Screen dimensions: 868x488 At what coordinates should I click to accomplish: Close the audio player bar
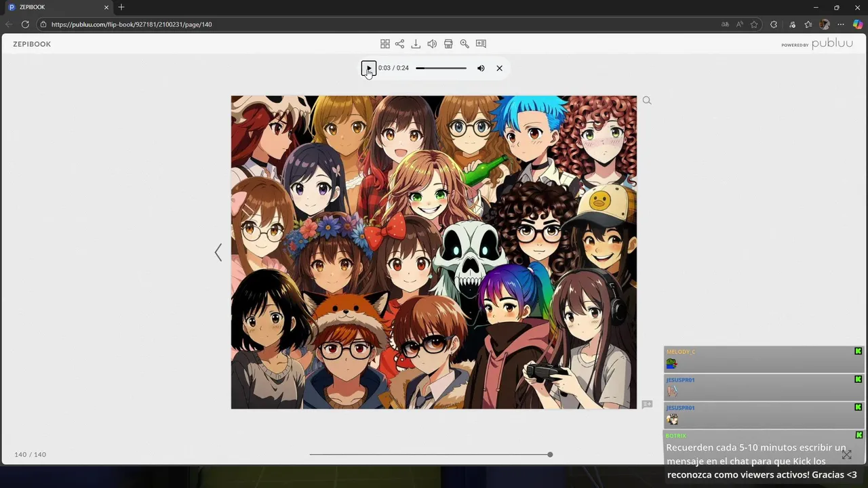[x=499, y=68]
